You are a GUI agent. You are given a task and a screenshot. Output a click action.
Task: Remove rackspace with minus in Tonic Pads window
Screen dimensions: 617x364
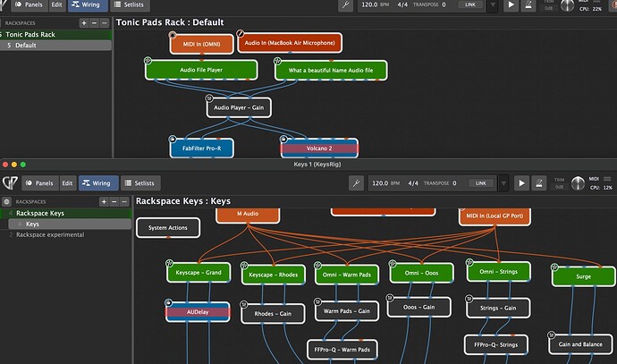[x=94, y=23]
